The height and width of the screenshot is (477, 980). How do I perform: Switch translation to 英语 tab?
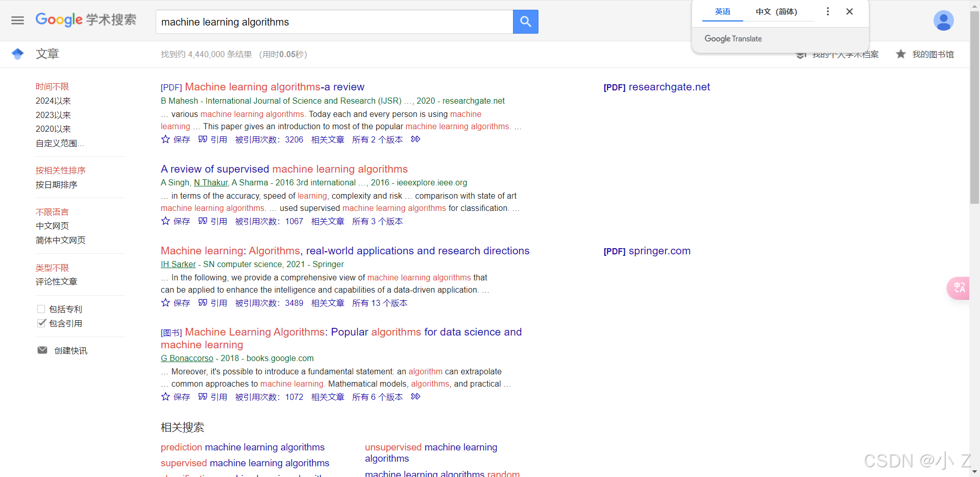click(x=723, y=11)
